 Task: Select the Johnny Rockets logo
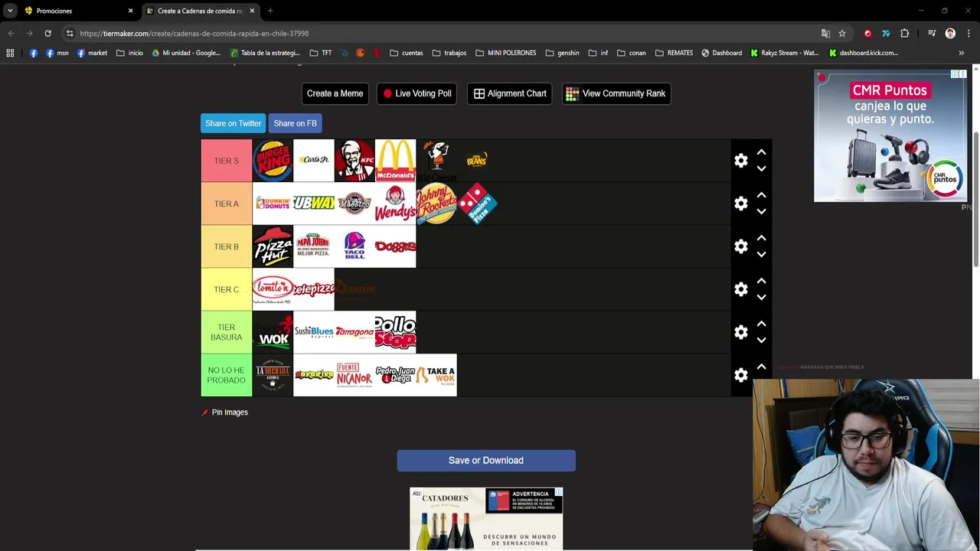coord(436,204)
